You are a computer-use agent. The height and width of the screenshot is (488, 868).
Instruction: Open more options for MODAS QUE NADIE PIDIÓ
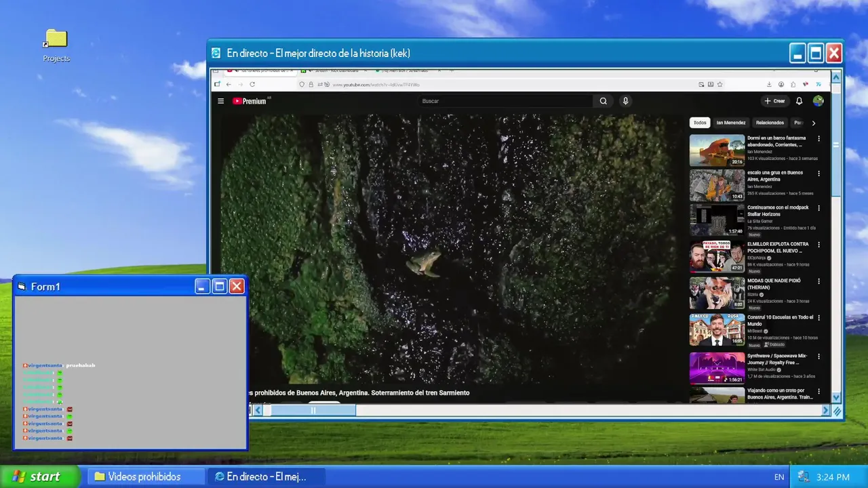(818, 281)
